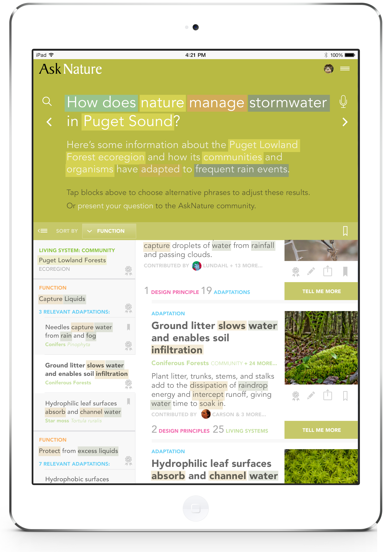This screenshot has height=552, width=392.
Task: Open Carson & 3 more contributors
Action: (239, 415)
